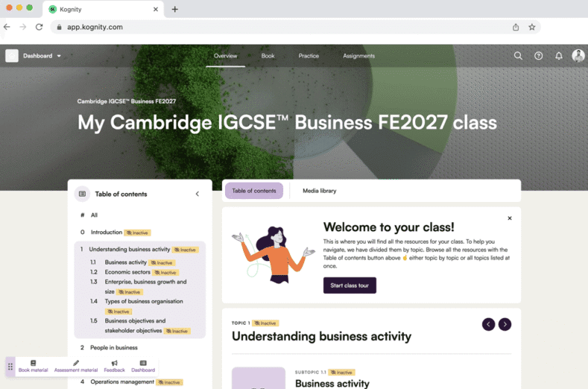Dismiss the Welcome to your class card
The height and width of the screenshot is (389, 588).
pos(510,218)
